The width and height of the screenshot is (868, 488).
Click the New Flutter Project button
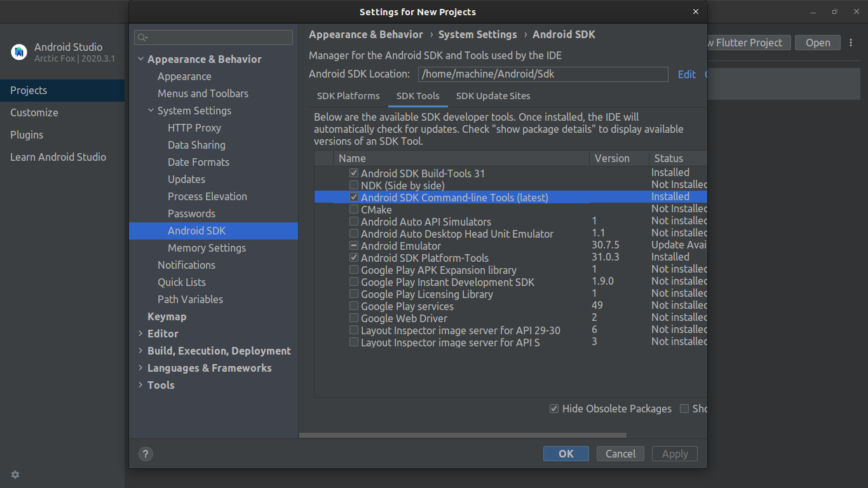tap(748, 43)
